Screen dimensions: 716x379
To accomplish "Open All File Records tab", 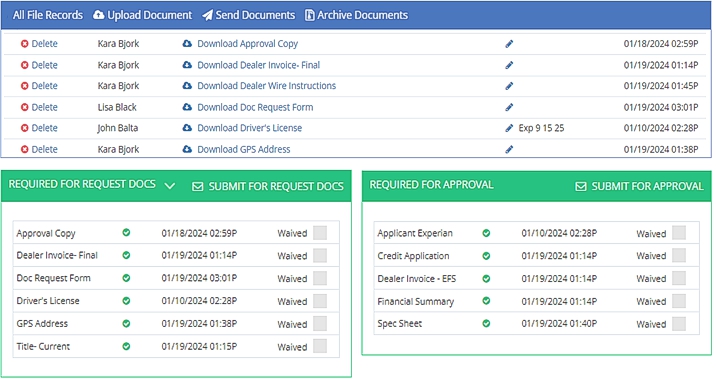I will pos(48,15).
